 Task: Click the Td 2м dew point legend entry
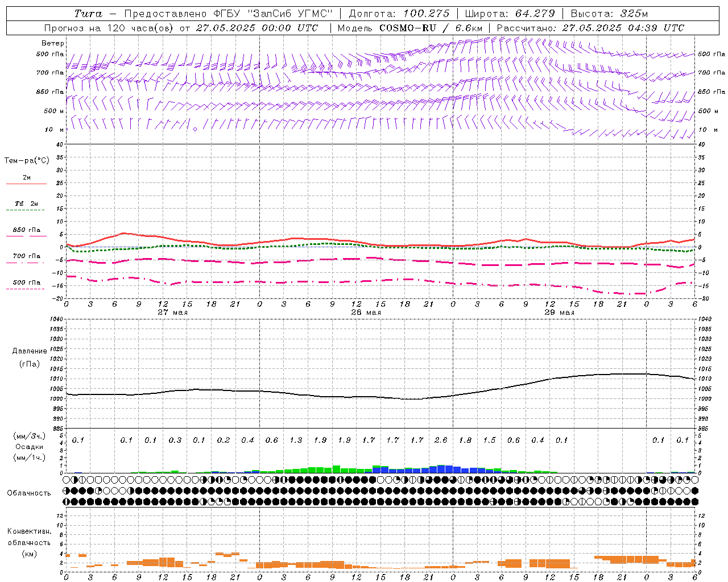27,203
